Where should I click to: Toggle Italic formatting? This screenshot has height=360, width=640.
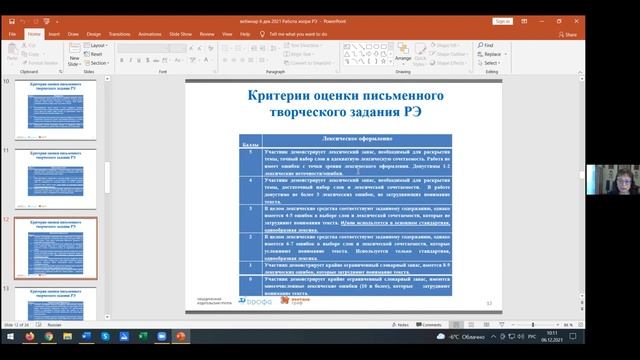pos(130,60)
